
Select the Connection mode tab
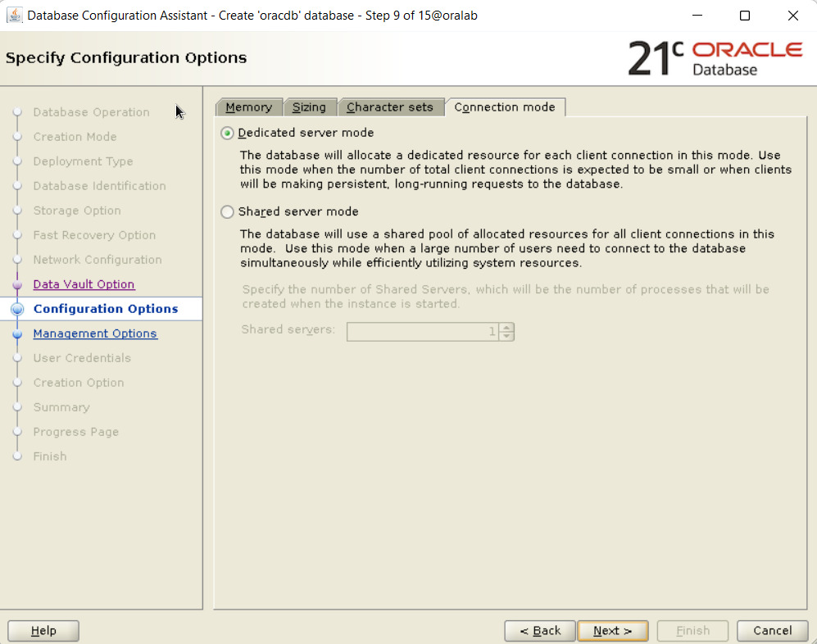point(504,107)
